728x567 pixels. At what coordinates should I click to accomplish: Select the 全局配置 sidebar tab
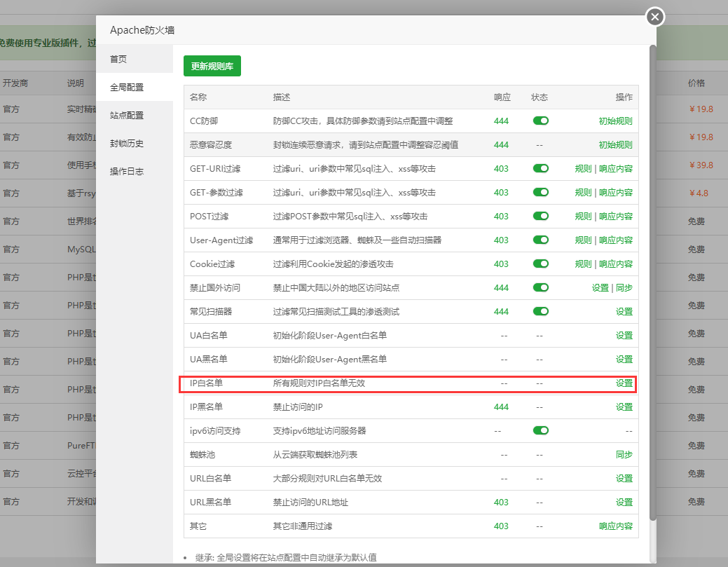coord(135,88)
